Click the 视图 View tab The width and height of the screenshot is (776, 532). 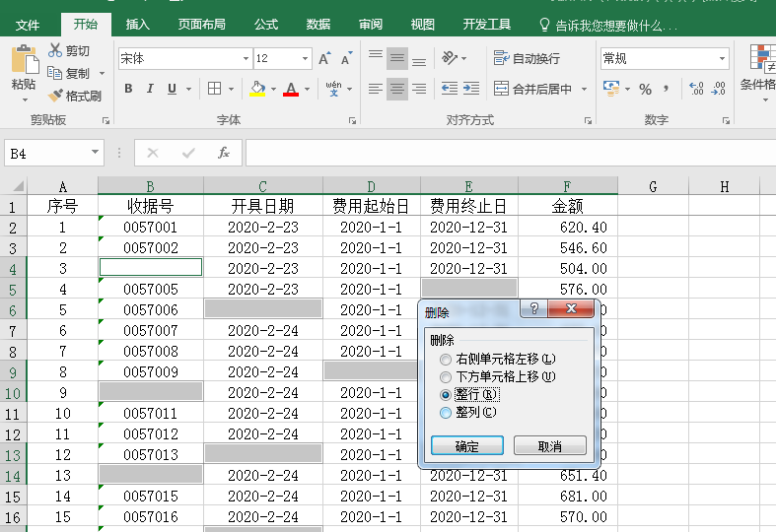(x=422, y=25)
